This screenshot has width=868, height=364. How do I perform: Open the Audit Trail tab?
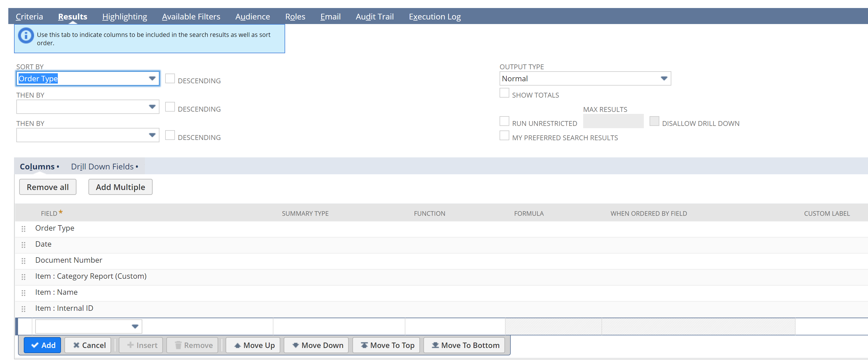(374, 17)
